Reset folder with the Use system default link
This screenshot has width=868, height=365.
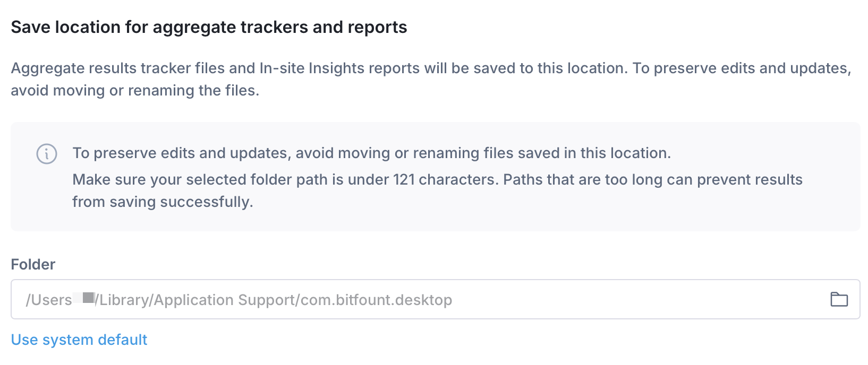(79, 340)
